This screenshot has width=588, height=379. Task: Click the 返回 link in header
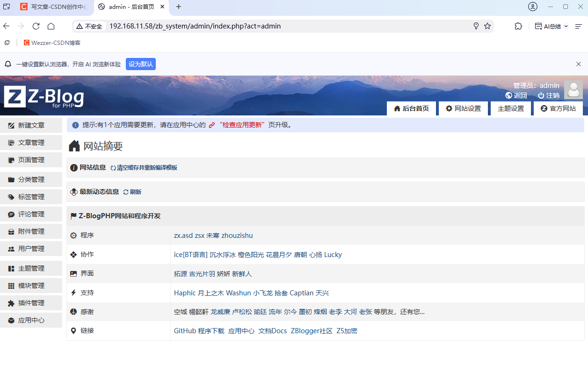pyautogui.click(x=516, y=95)
